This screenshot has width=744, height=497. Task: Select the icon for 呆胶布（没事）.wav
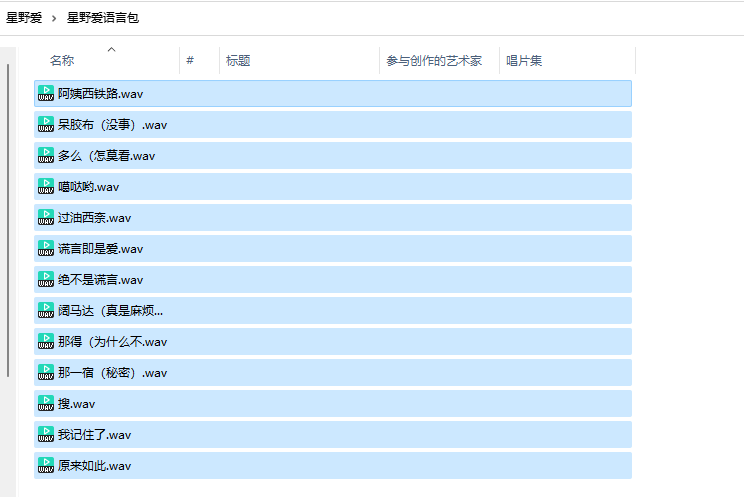coord(46,124)
